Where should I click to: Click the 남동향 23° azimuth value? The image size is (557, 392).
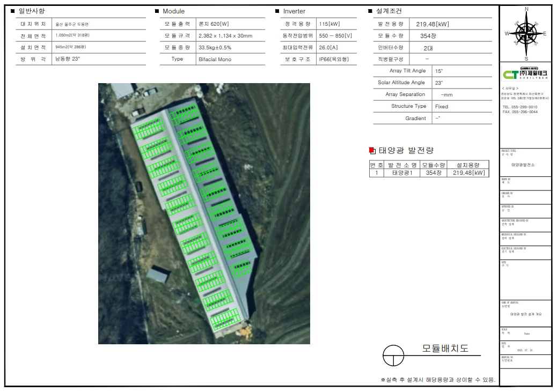(68, 59)
